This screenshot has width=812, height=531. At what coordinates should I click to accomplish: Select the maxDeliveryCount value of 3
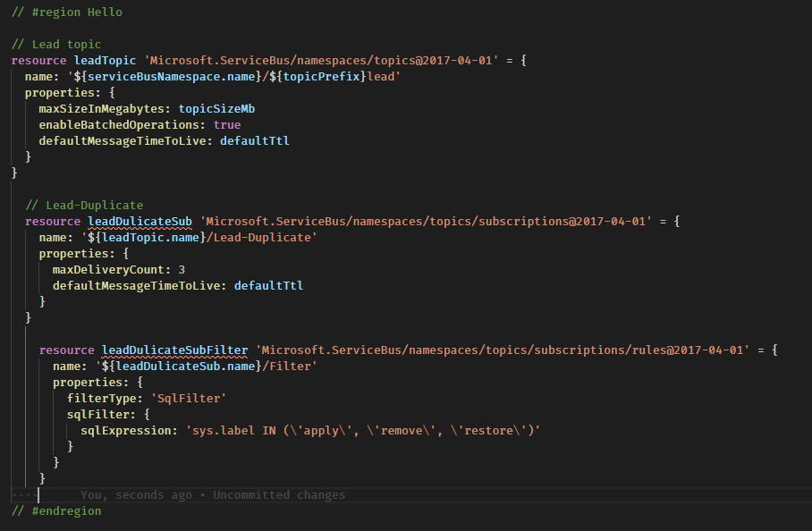pyautogui.click(x=182, y=269)
